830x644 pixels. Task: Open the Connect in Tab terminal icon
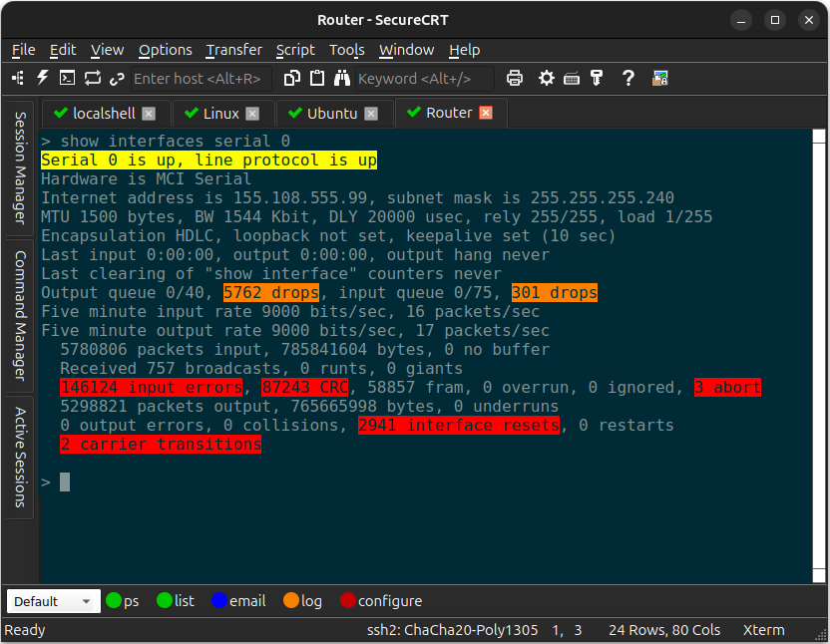click(x=68, y=78)
